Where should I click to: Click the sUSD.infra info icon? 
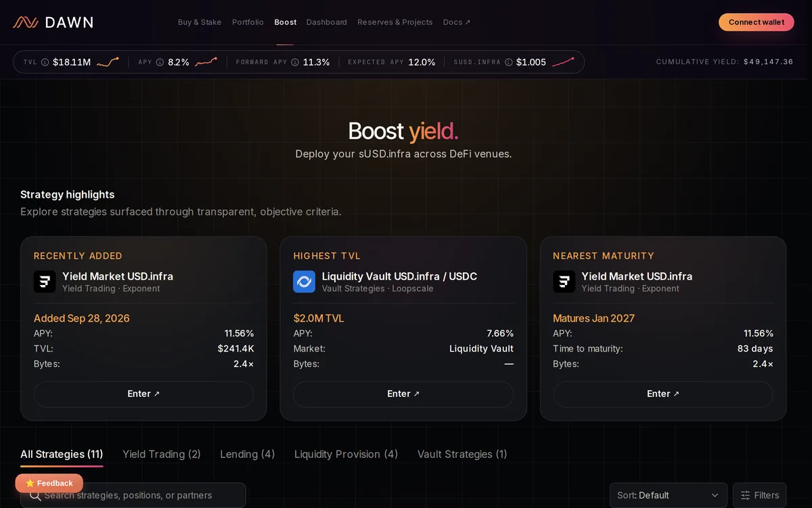509,62
